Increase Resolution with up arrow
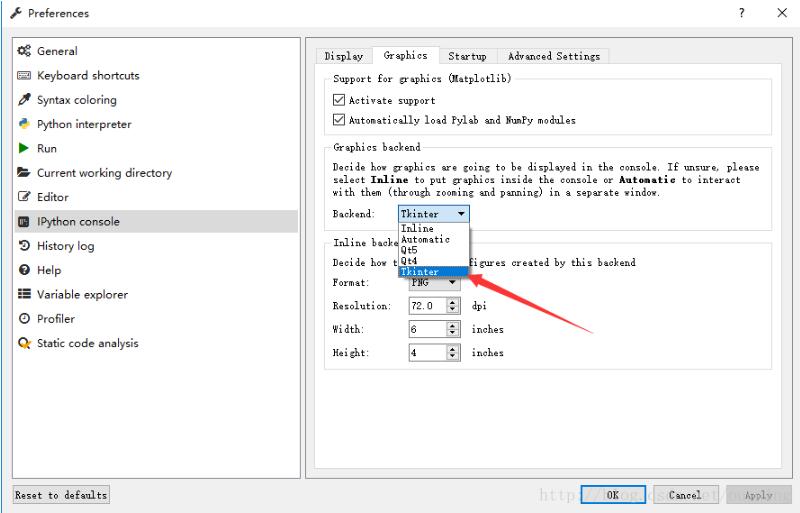800x513 pixels. (x=453, y=302)
